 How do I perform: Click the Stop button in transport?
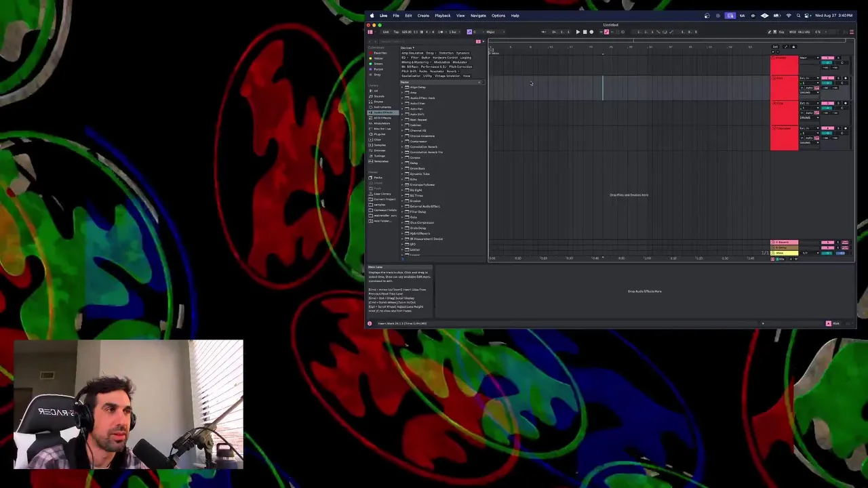[x=585, y=32]
